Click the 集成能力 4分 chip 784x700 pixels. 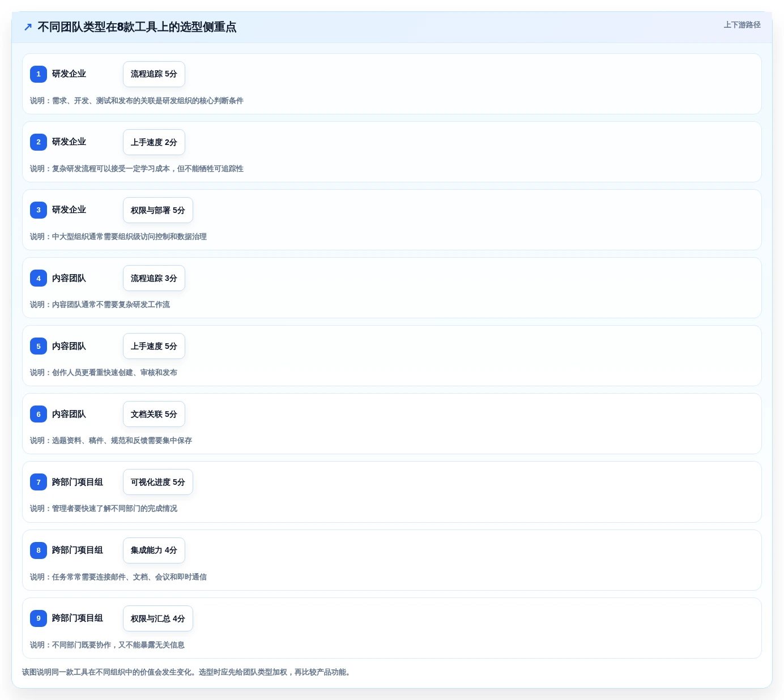tap(154, 550)
